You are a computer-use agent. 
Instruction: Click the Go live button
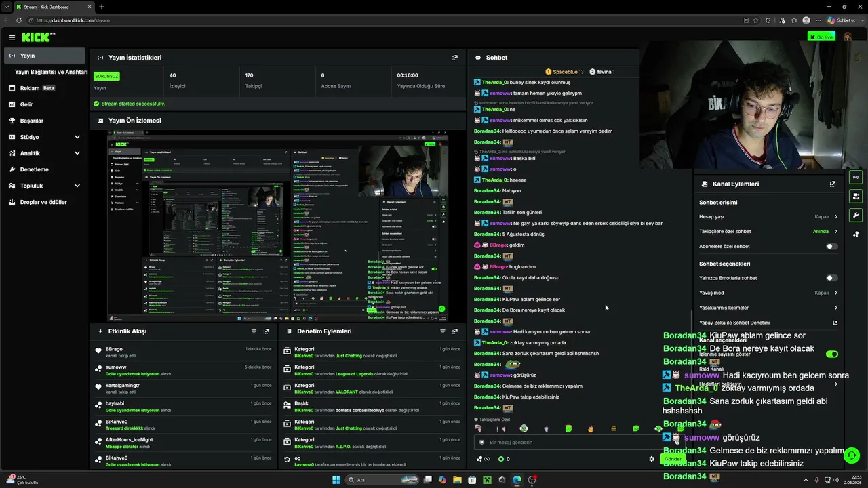(821, 37)
